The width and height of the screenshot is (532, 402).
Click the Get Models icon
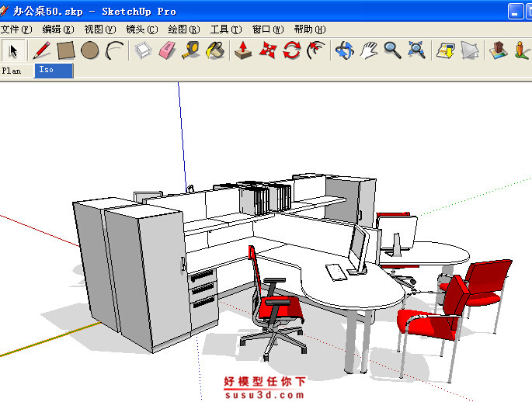pos(446,50)
